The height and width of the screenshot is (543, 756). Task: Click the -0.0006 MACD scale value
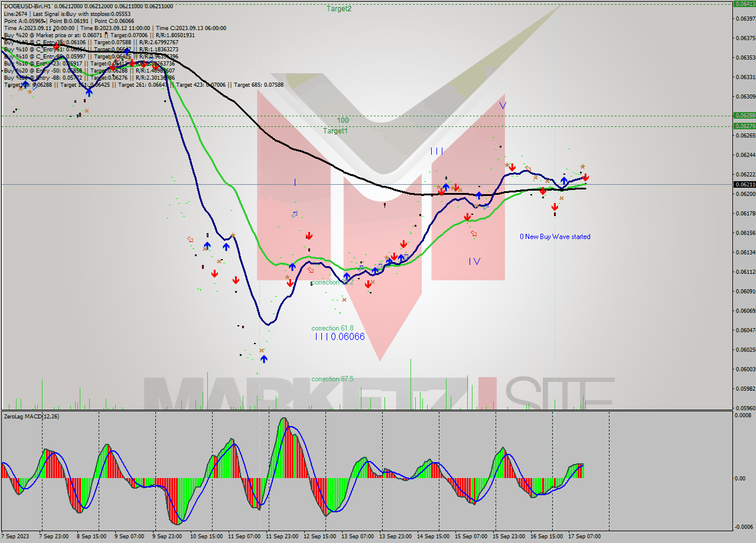pos(744,526)
